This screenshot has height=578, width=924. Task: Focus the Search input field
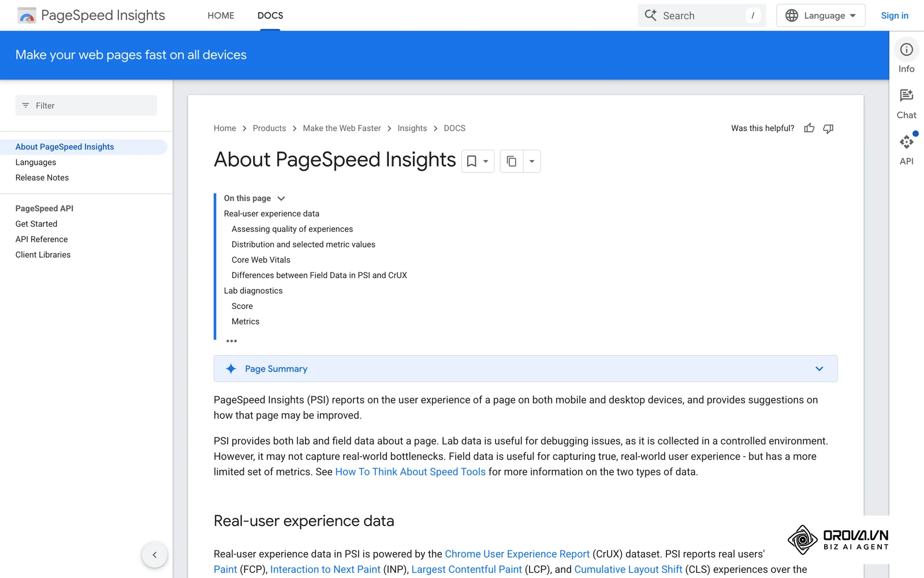click(x=702, y=16)
